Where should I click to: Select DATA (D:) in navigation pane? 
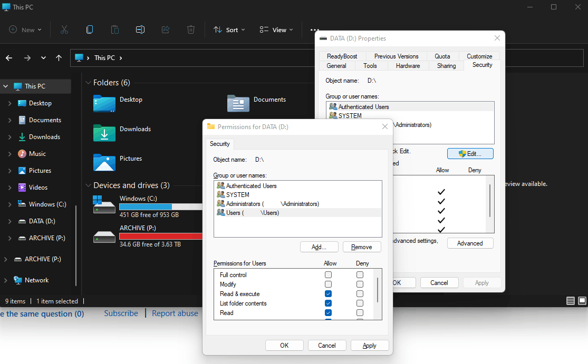pos(42,221)
